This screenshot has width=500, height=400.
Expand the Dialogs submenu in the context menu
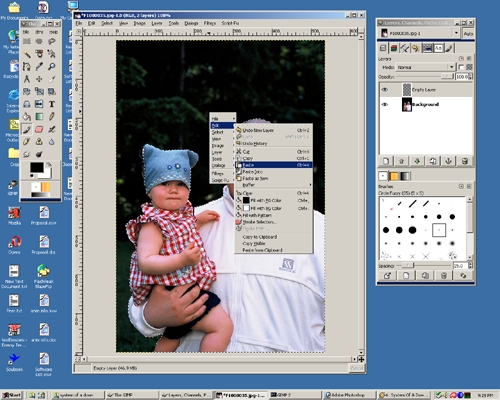click(223, 165)
